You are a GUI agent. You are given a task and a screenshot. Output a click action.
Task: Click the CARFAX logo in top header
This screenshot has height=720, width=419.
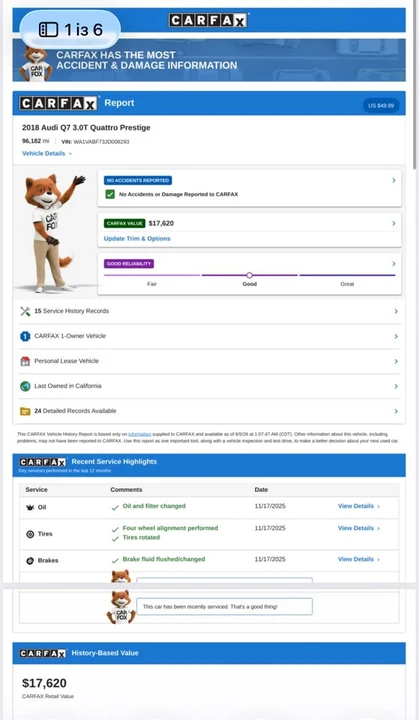click(x=208, y=21)
